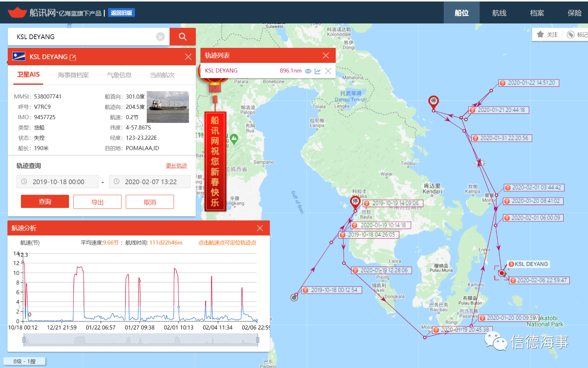Click track label 2020-01-20 00:09:59
The height and width of the screenshot is (368, 588).
pyautogui.click(x=509, y=318)
